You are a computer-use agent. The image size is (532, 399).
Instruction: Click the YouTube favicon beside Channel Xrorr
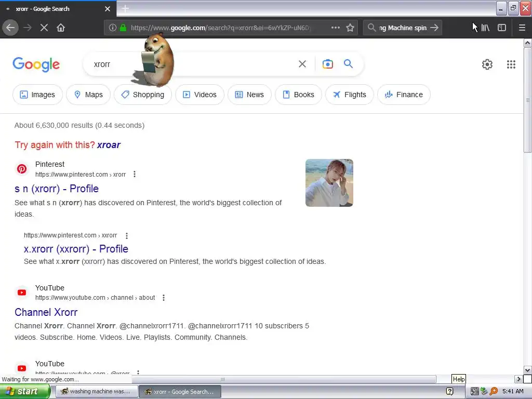click(22, 292)
